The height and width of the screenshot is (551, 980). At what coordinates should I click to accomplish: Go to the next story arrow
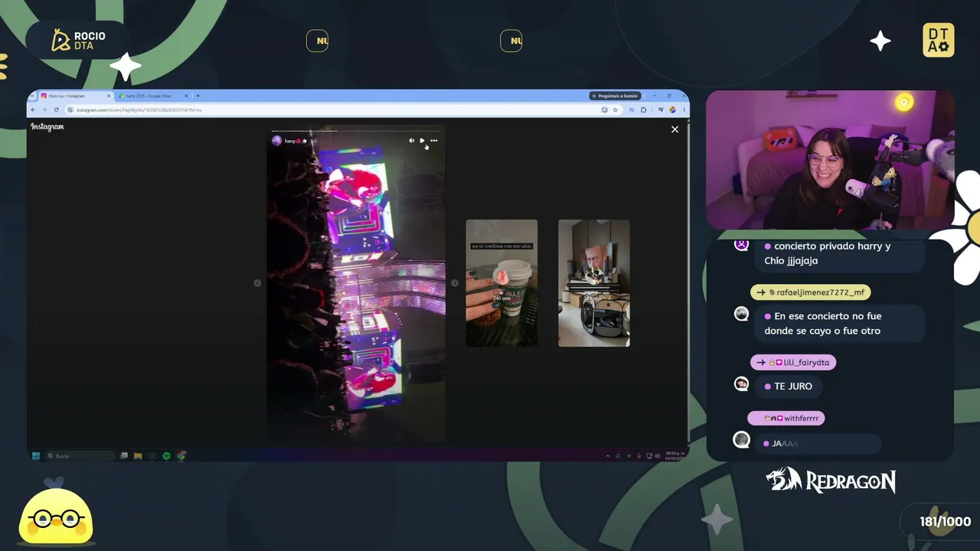pos(454,283)
